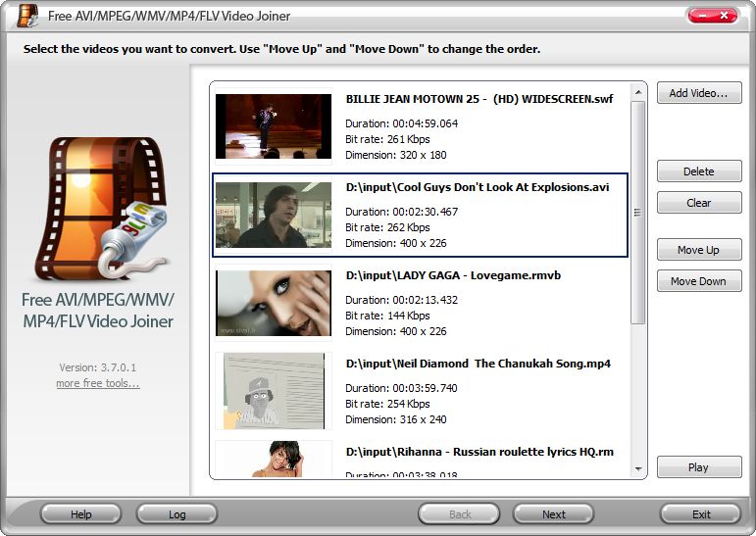756x536 pixels.
Task: Clear the video list
Action: (x=699, y=203)
